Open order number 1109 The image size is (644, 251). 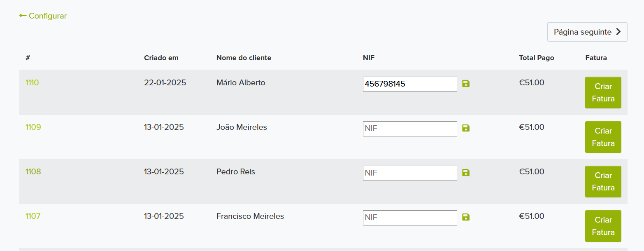pyautogui.click(x=33, y=127)
